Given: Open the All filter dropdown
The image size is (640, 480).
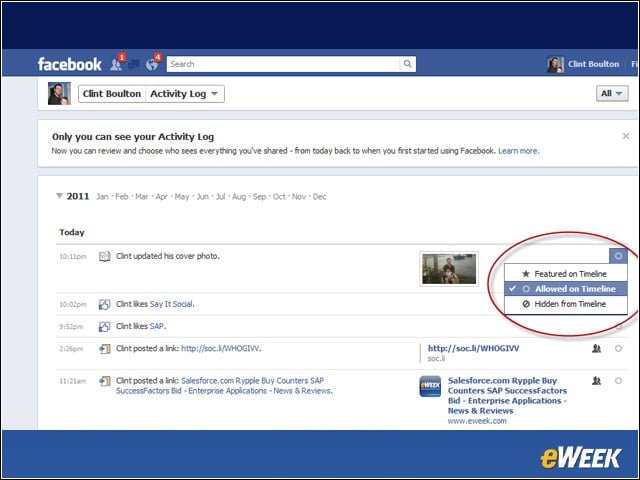Looking at the screenshot, I should (612, 93).
